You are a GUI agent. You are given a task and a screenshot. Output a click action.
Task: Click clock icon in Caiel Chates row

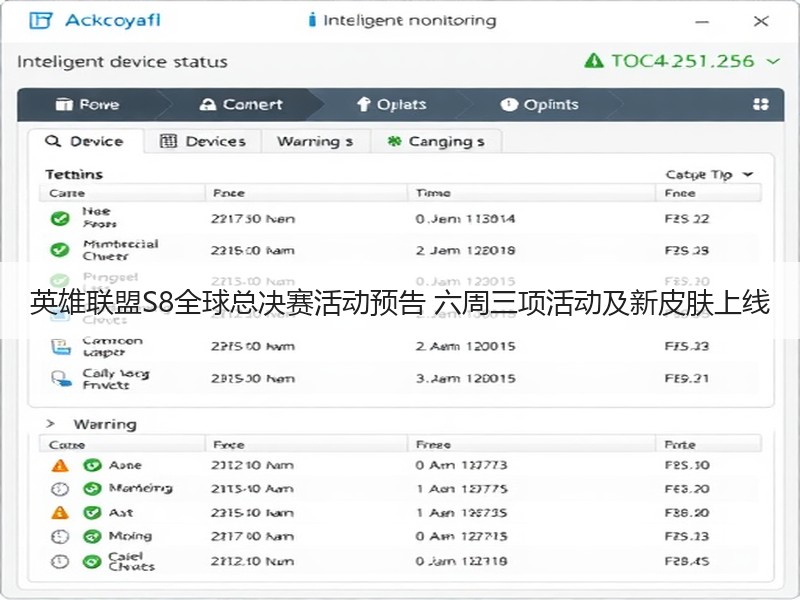coord(60,561)
